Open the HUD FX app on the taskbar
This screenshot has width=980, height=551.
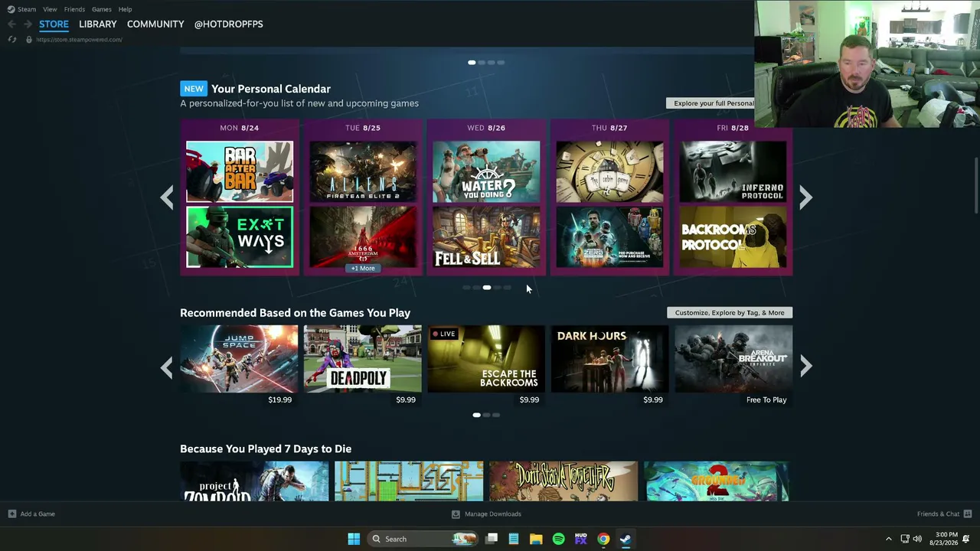coord(580,539)
